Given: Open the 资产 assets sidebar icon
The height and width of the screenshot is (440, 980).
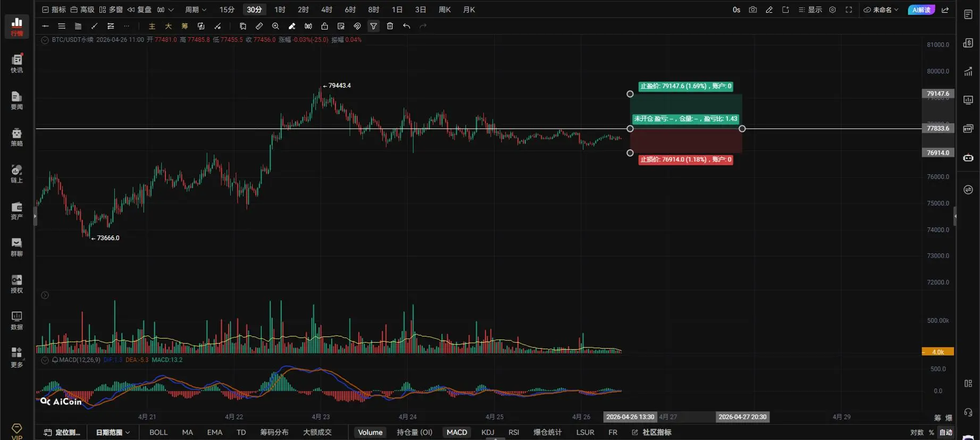Looking at the screenshot, I should tap(17, 210).
